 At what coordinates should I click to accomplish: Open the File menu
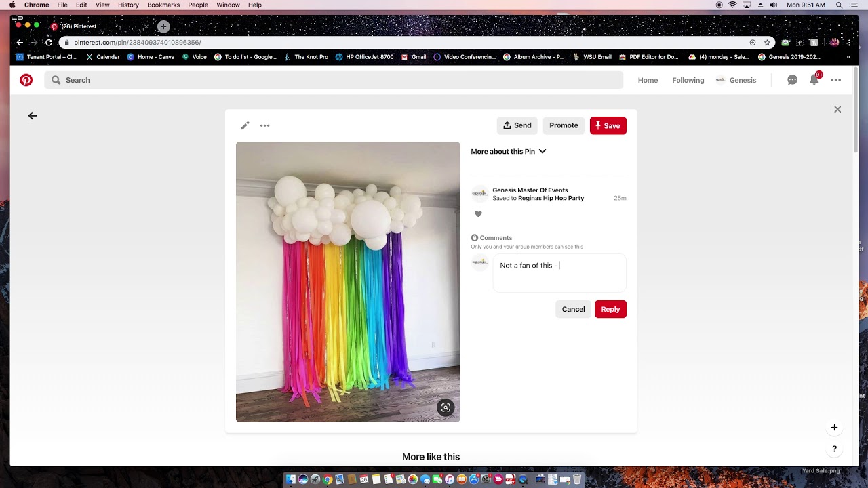coord(62,5)
